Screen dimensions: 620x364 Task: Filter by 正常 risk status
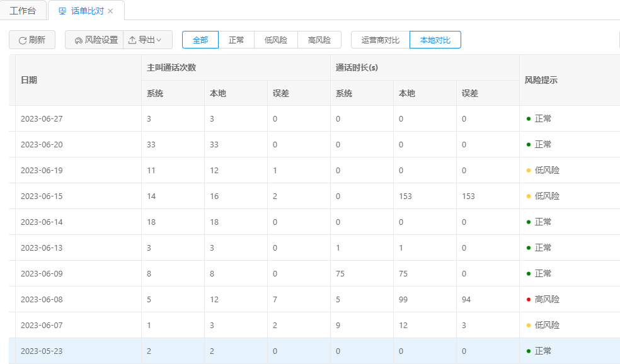[x=236, y=40]
